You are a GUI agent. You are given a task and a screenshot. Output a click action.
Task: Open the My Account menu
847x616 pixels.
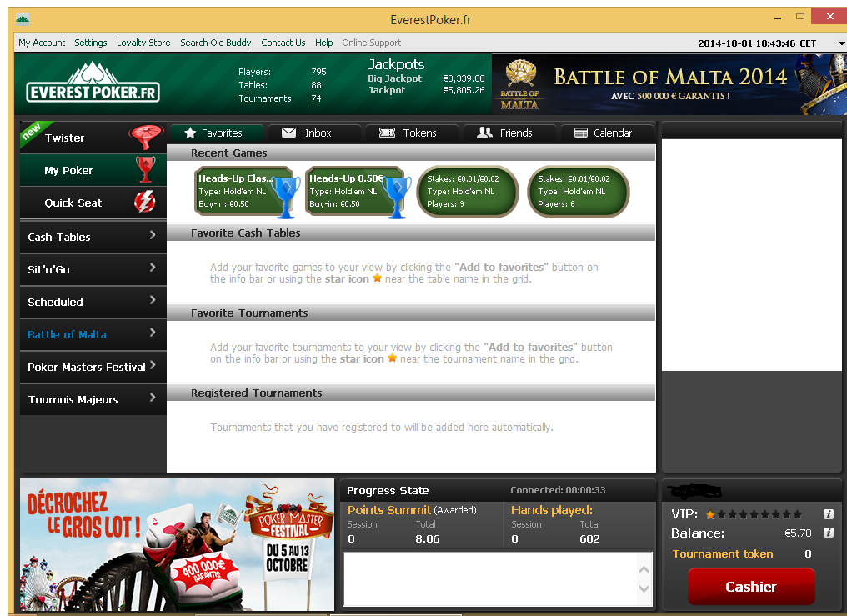[x=42, y=43]
